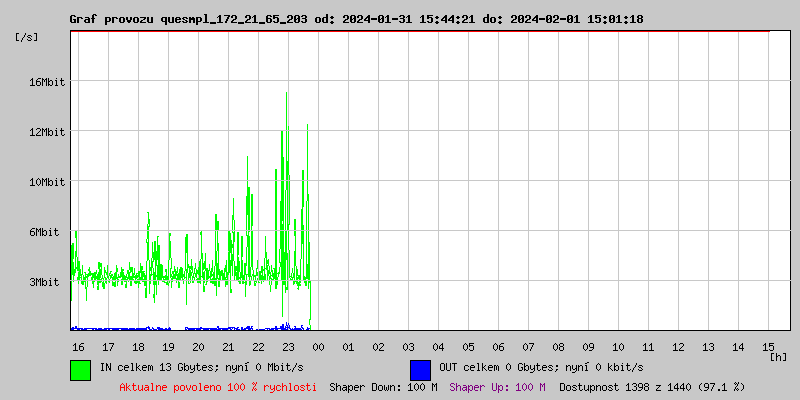This screenshot has width=800, height=400.
Task: Click the red 'Aktualne povoleno' speed text
Action: tap(218, 387)
